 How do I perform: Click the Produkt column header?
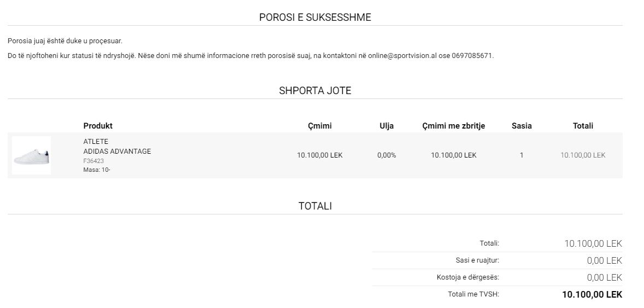click(x=98, y=126)
